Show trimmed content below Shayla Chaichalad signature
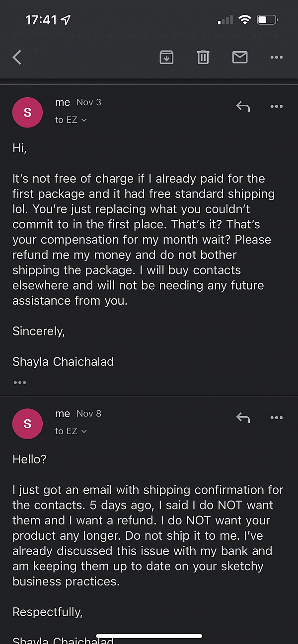This screenshot has height=644, width=298. point(20,383)
